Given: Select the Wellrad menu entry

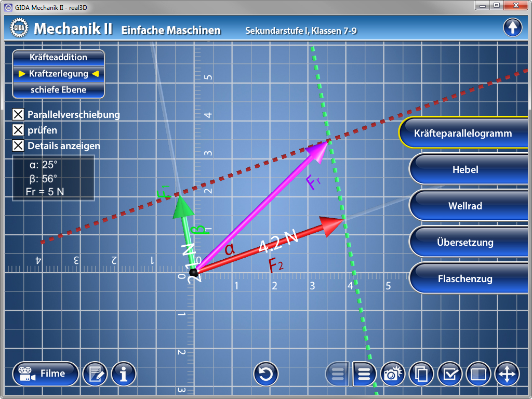Looking at the screenshot, I should (x=465, y=206).
